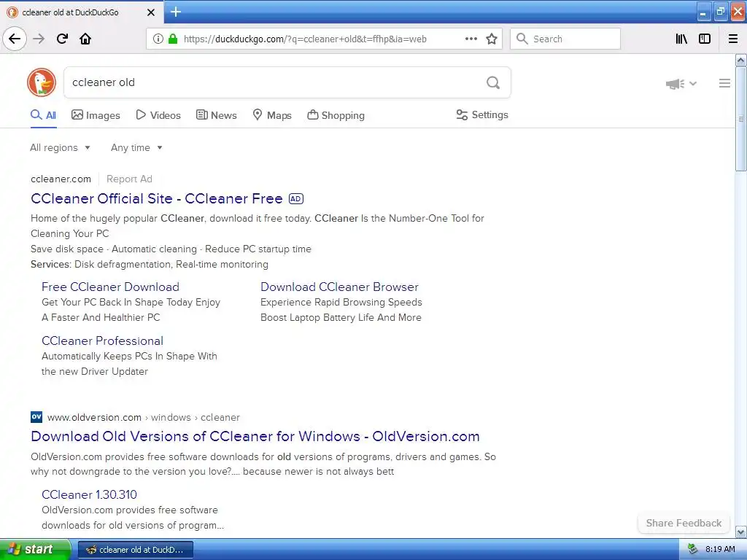Toggle the sidebar view icon

[705, 39]
